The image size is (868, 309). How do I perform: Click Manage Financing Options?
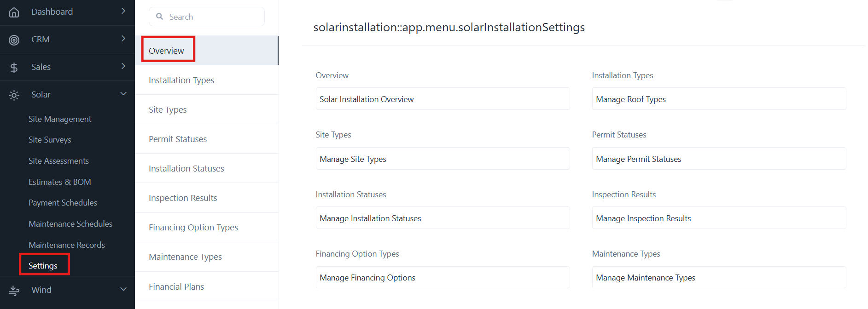point(367,278)
